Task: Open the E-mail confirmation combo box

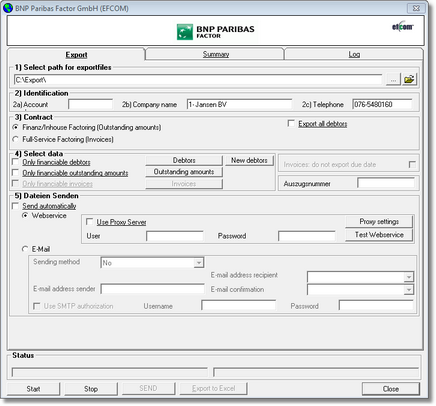Action: click(409, 290)
